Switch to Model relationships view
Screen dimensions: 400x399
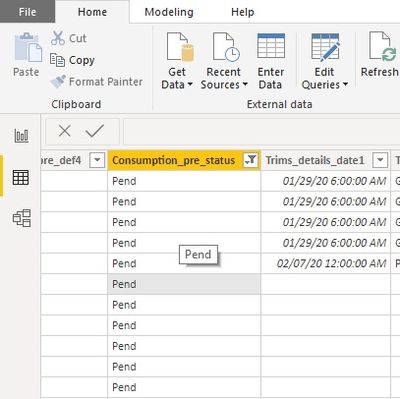(22, 218)
